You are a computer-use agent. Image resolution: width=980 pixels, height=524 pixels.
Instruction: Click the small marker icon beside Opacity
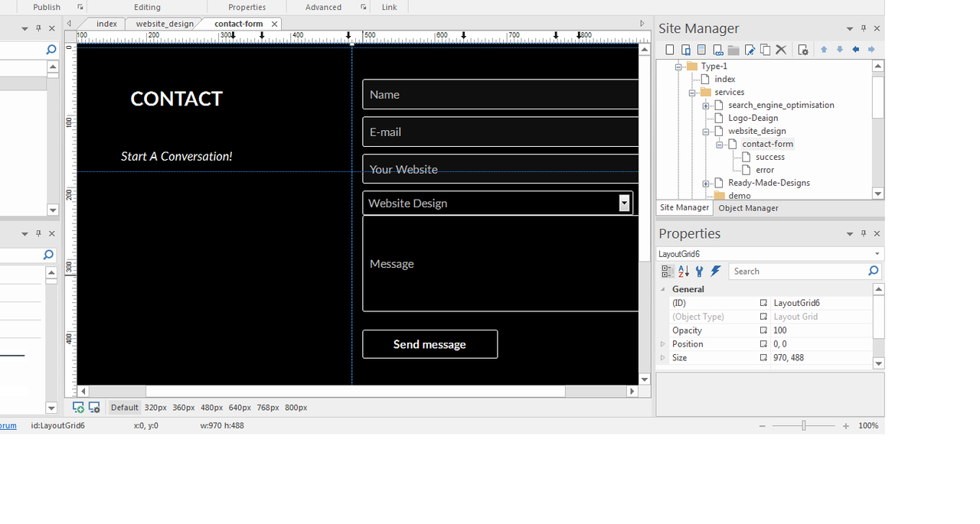763,330
